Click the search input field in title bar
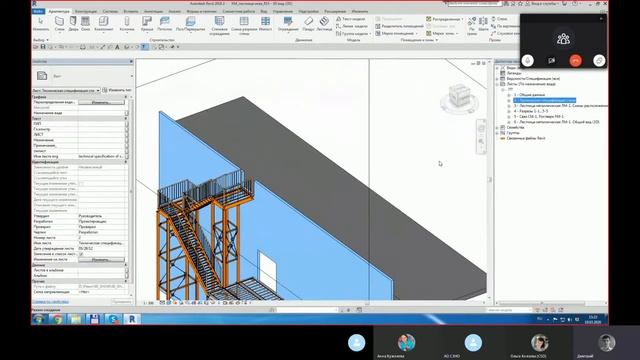This screenshot has width=640, height=360. click(474, 4)
